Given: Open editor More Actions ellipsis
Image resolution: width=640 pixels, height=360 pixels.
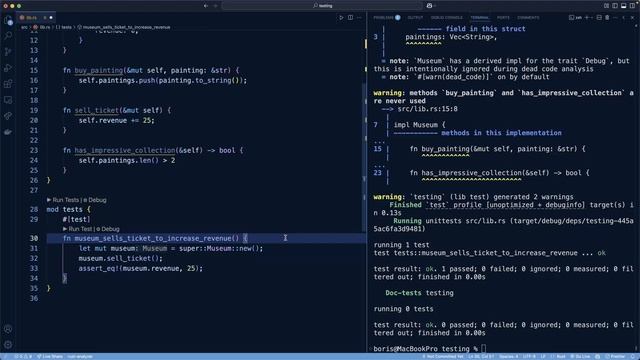Looking at the screenshot, I should pos(359,18).
